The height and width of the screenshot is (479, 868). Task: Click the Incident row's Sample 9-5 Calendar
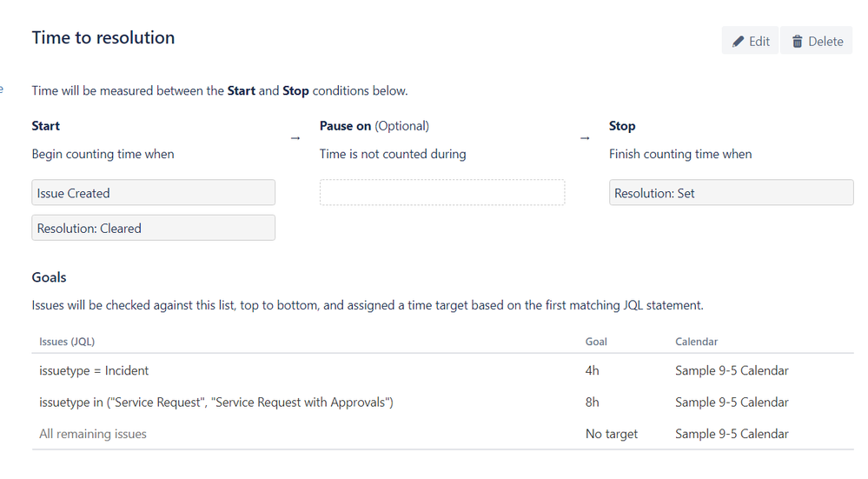pyautogui.click(x=732, y=370)
